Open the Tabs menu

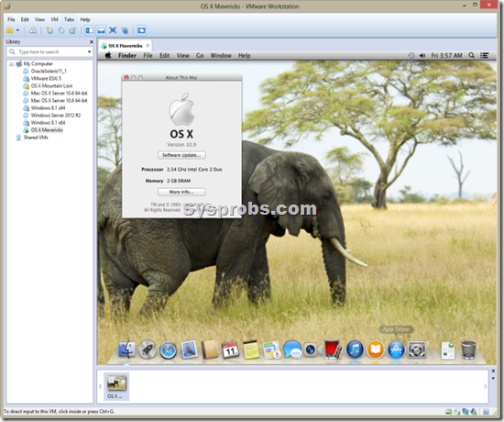[x=69, y=19]
